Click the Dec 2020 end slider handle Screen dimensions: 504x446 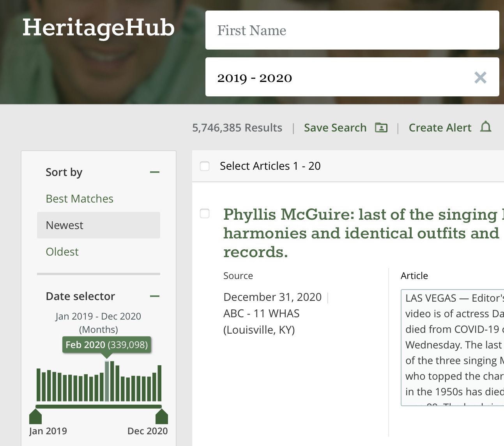coord(162,416)
